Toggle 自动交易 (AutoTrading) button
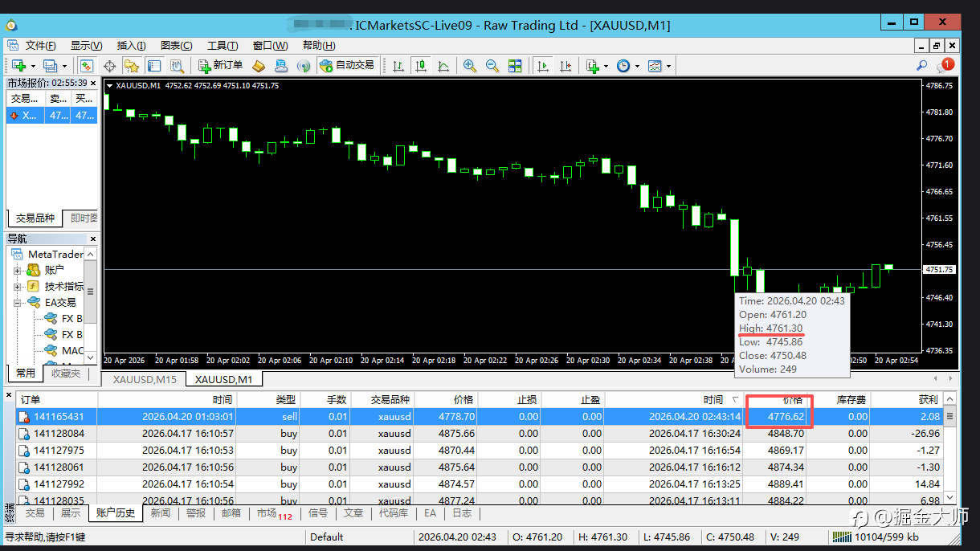This screenshot has width=980, height=551. [x=347, y=66]
